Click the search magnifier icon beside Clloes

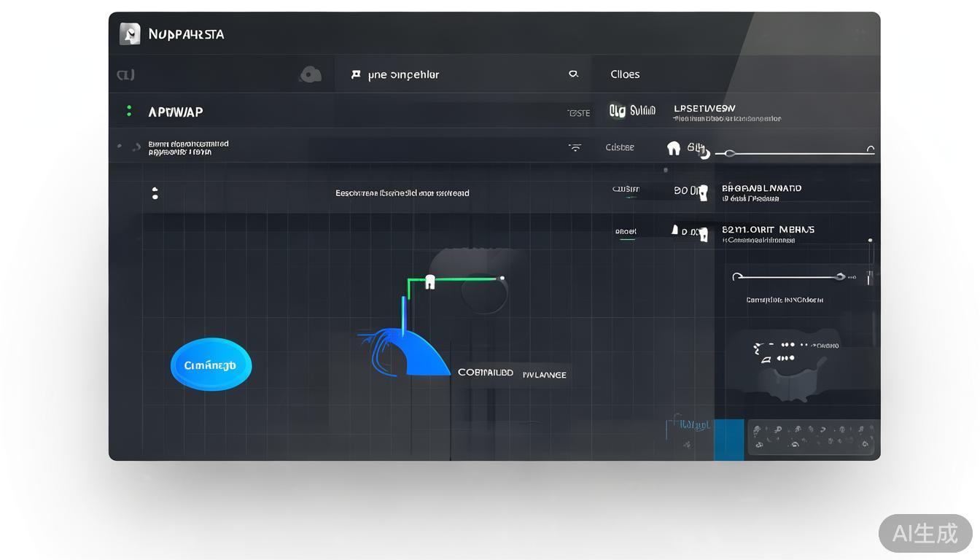[573, 74]
